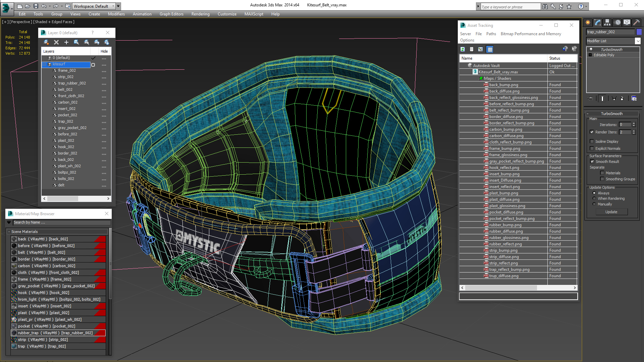Click Select Highlighted Objects icon in Layer dialog
The width and height of the screenshot is (644, 362).
click(76, 42)
